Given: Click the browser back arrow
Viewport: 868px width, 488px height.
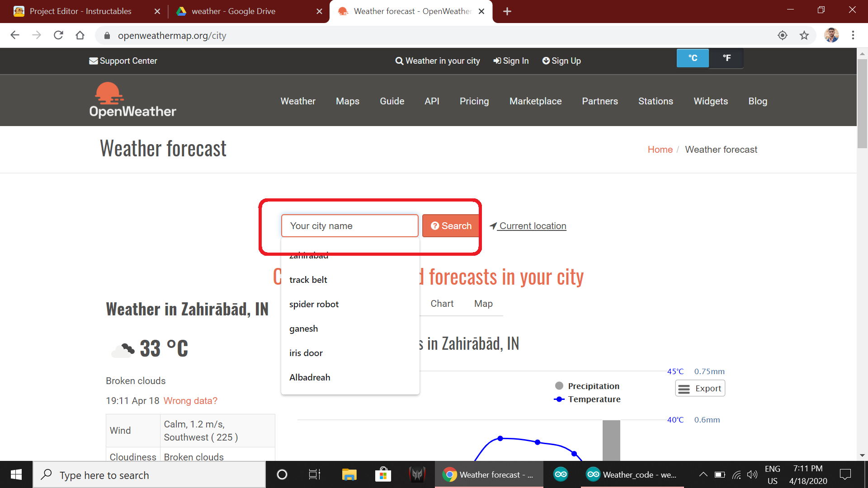Looking at the screenshot, I should pyautogui.click(x=15, y=35).
